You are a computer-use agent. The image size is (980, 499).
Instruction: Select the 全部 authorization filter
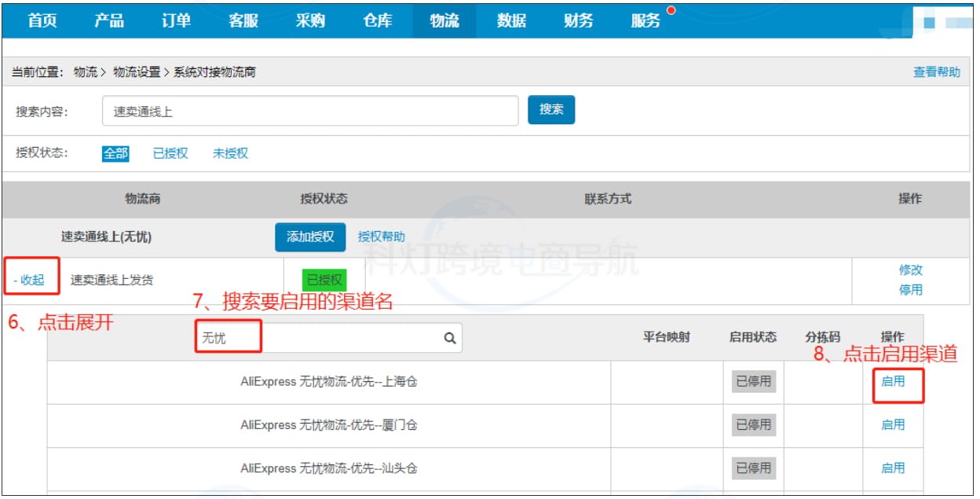click(115, 153)
